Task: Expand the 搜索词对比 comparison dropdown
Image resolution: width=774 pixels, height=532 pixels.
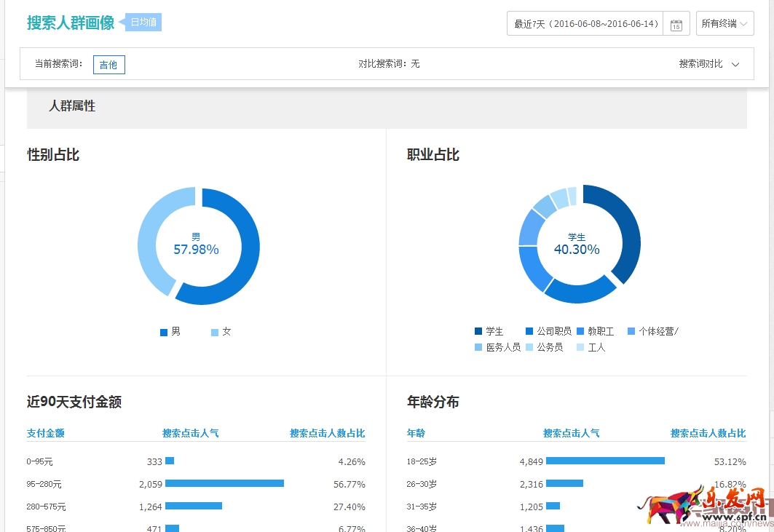Action: click(709, 64)
